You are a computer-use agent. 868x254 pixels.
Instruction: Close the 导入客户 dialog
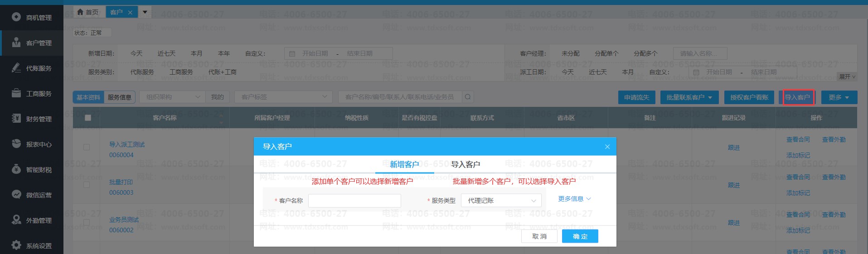607,147
